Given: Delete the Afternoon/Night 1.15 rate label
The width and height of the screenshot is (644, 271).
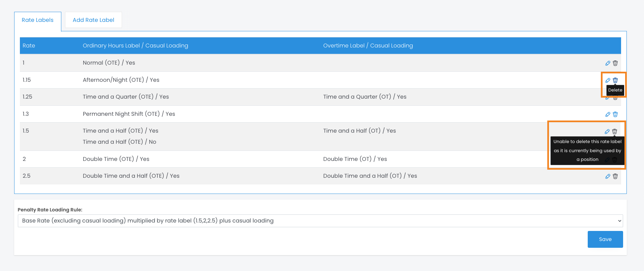Looking at the screenshot, I should pyautogui.click(x=615, y=80).
